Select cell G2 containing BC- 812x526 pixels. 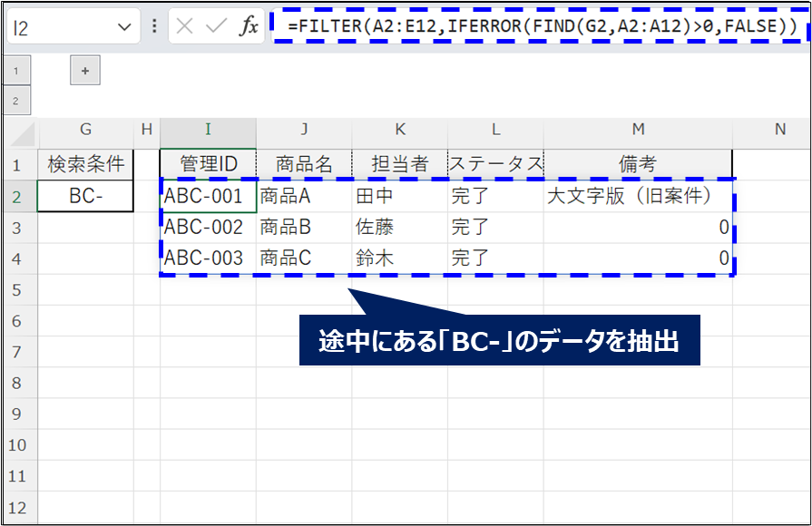point(84,194)
